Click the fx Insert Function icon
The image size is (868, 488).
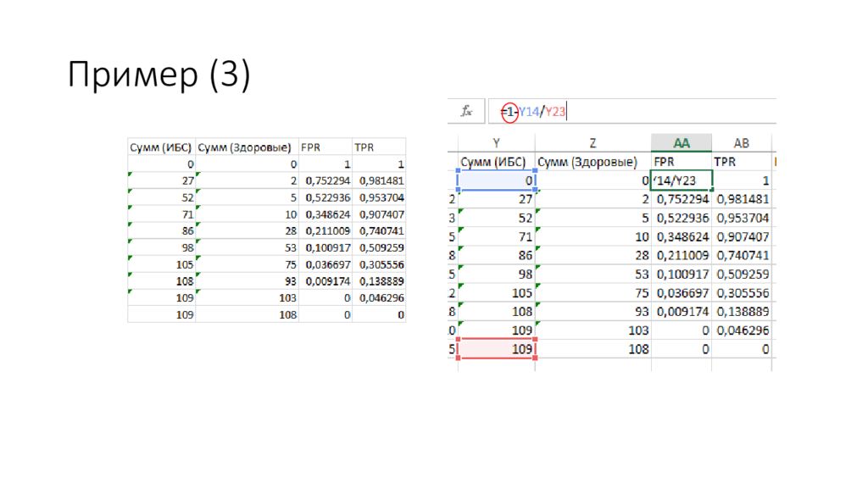pyautogui.click(x=465, y=111)
